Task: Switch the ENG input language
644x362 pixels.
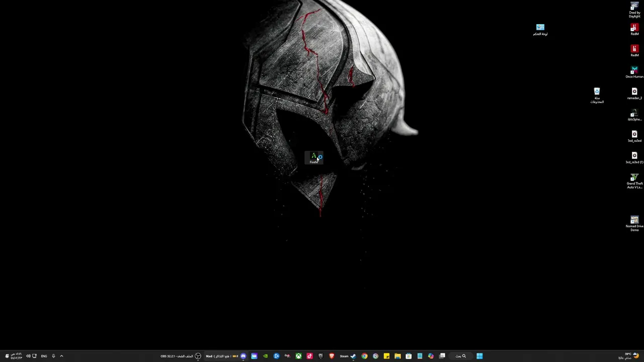Action: point(44,356)
